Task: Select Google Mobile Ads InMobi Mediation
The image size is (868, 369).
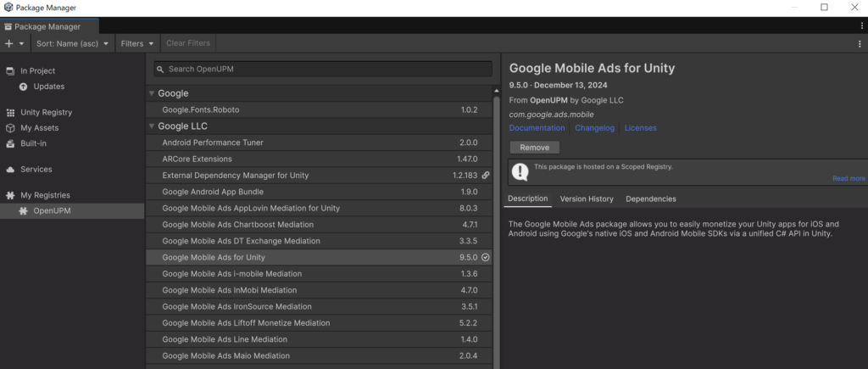Action: (319, 290)
